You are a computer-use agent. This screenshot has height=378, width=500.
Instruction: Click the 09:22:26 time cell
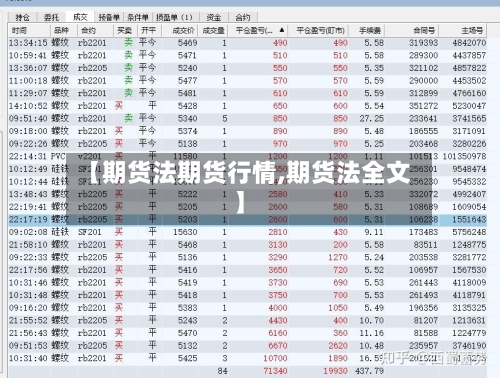(x=28, y=144)
